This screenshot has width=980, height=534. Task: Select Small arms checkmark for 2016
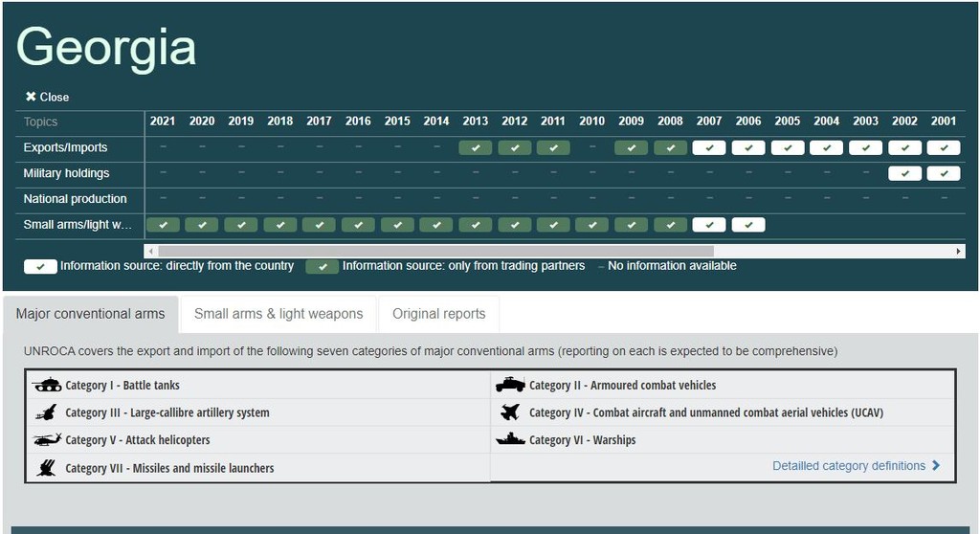pyautogui.click(x=358, y=225)
